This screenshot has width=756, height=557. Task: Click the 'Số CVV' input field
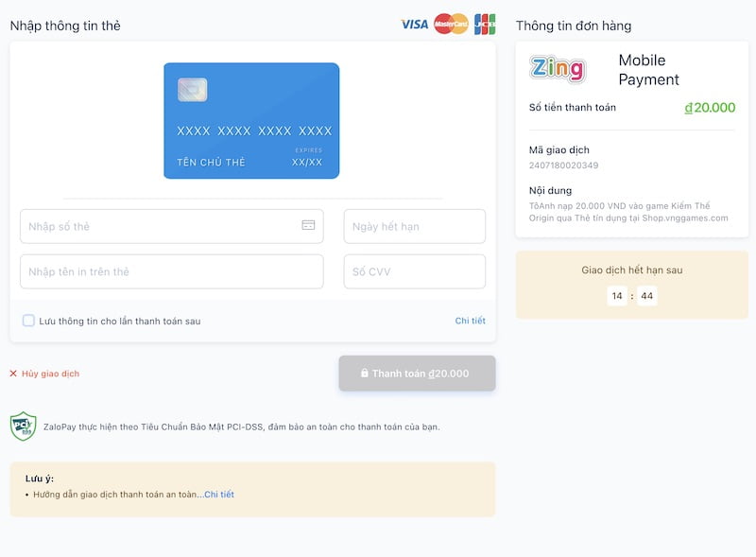[414, 271]
